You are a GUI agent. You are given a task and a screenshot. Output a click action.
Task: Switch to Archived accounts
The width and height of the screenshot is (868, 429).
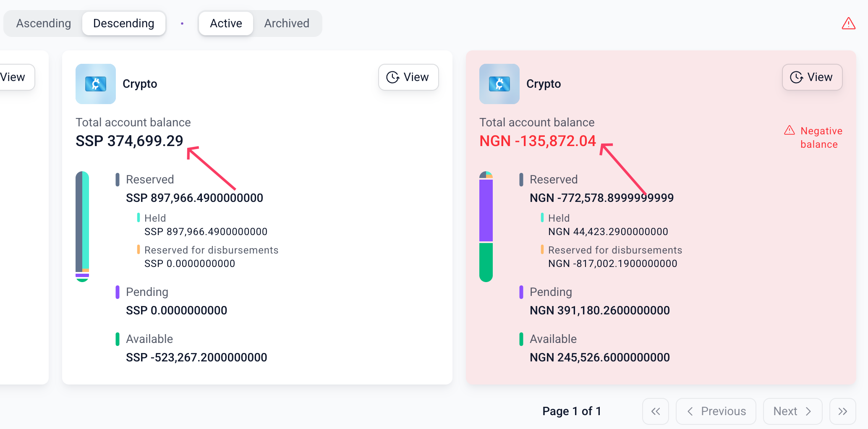click(287, 24)
